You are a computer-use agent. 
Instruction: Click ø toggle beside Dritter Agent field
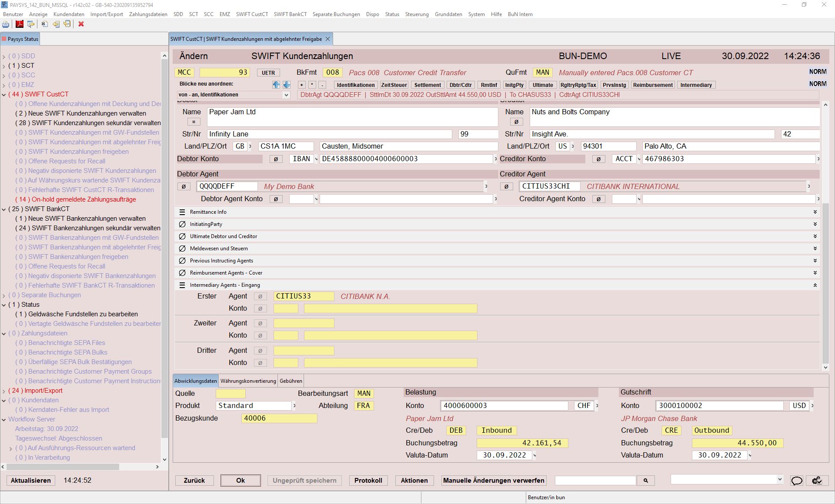[260, 351]
